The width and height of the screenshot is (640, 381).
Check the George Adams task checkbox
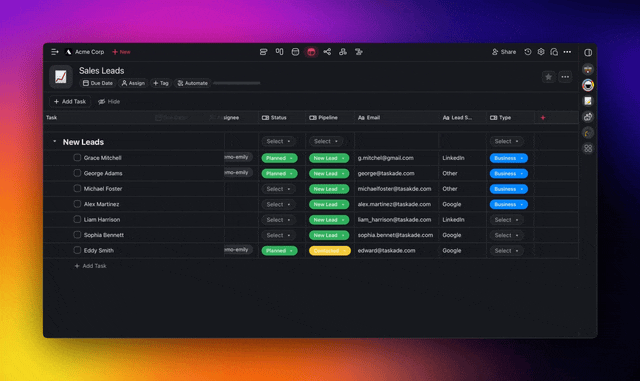tap(77, 173)
